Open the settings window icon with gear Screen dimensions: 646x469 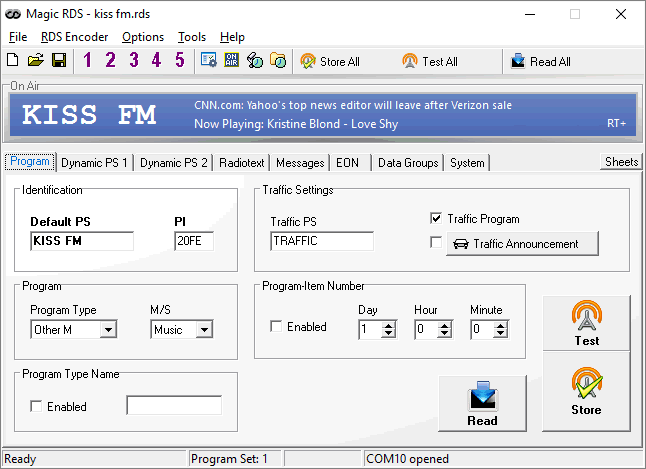(209, 60)
